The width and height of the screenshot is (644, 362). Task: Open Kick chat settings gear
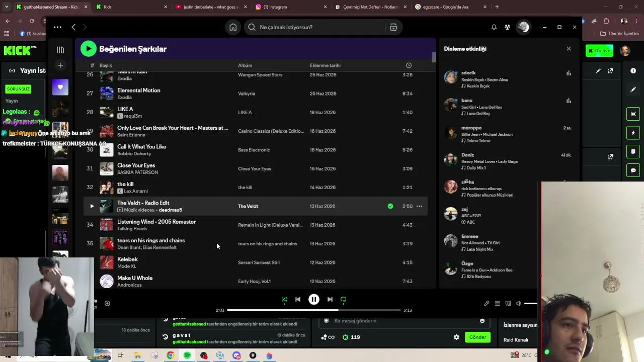coord(456,337)
